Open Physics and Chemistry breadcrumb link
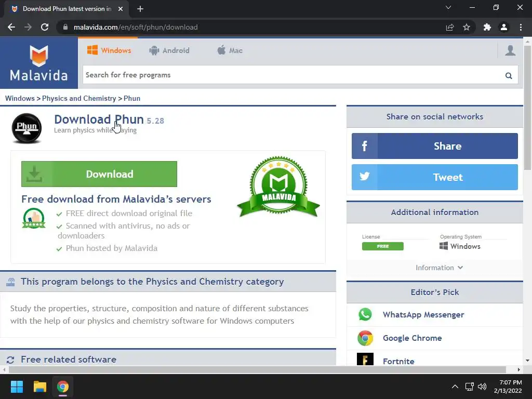Image resolution: width=532 pixels, height=399 pixels. (x=79, y=98)
